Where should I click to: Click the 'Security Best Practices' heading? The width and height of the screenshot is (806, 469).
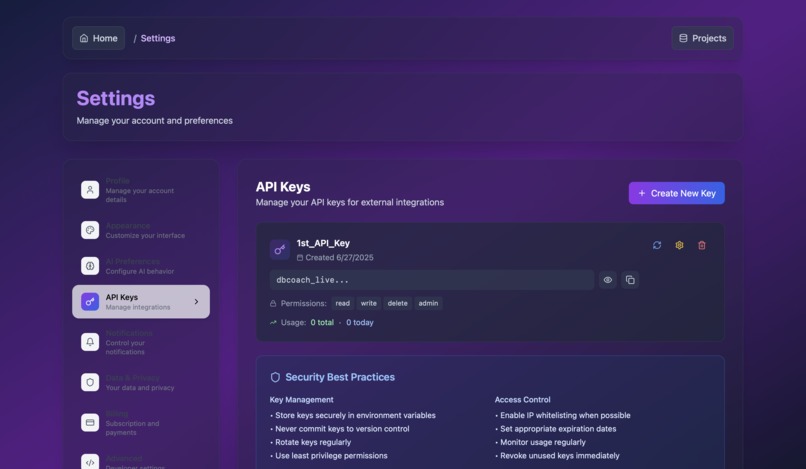[340, 377]
